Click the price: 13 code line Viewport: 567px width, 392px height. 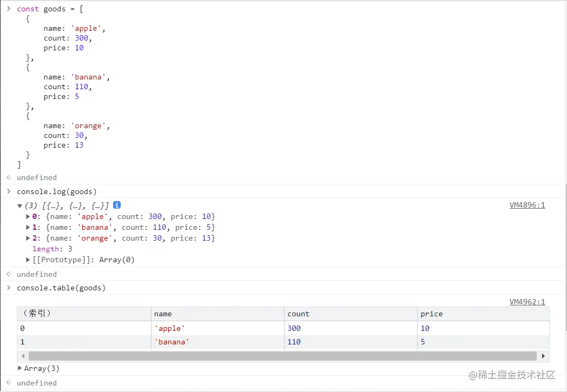click(64, 145)
